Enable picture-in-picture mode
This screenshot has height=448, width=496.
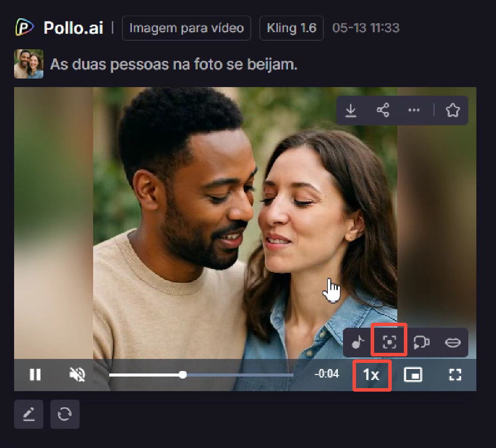[x=413, y=375]
